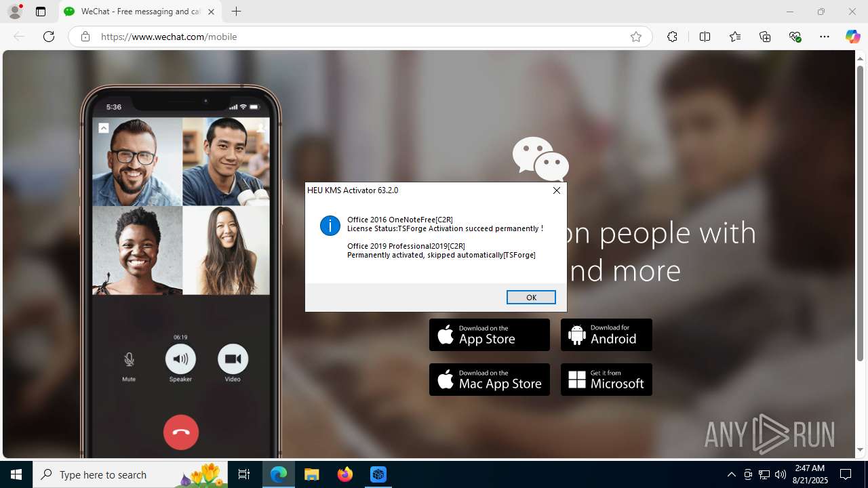
Task: Click the webpage vertical scrollbar
Action: click(x=861, y=213)
